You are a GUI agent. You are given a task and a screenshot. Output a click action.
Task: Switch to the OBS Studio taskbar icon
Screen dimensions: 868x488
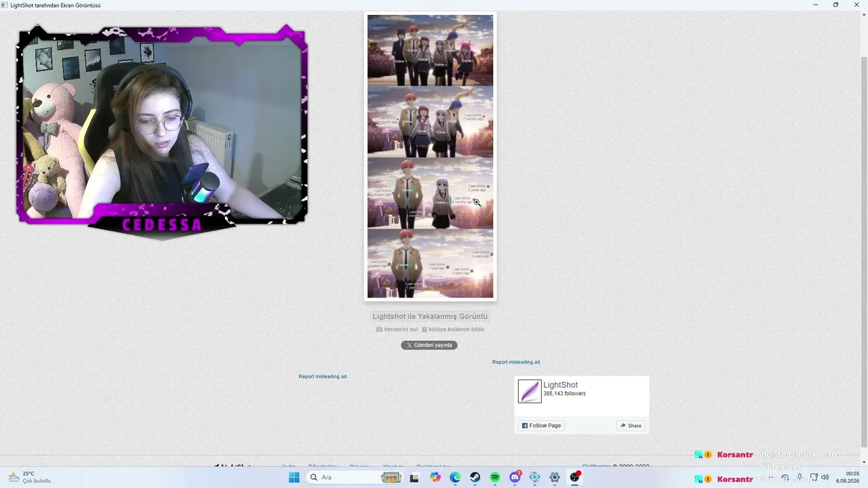575,478
